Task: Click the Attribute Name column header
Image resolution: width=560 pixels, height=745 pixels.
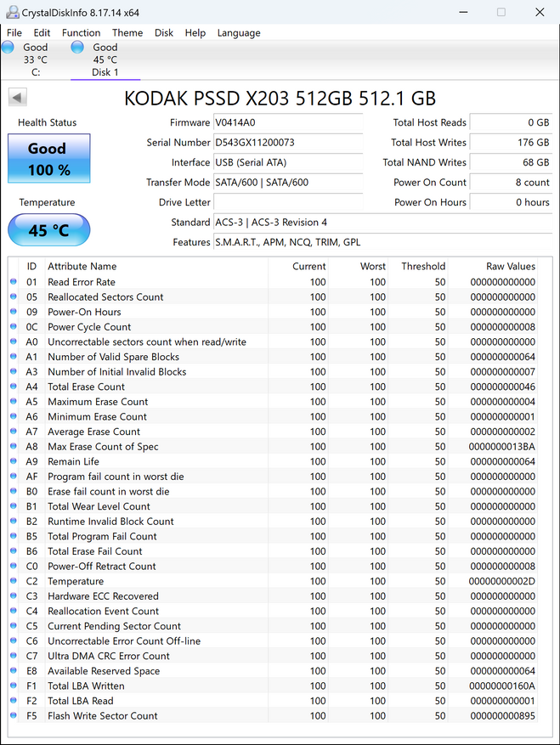Action: [x=82, y=266]
